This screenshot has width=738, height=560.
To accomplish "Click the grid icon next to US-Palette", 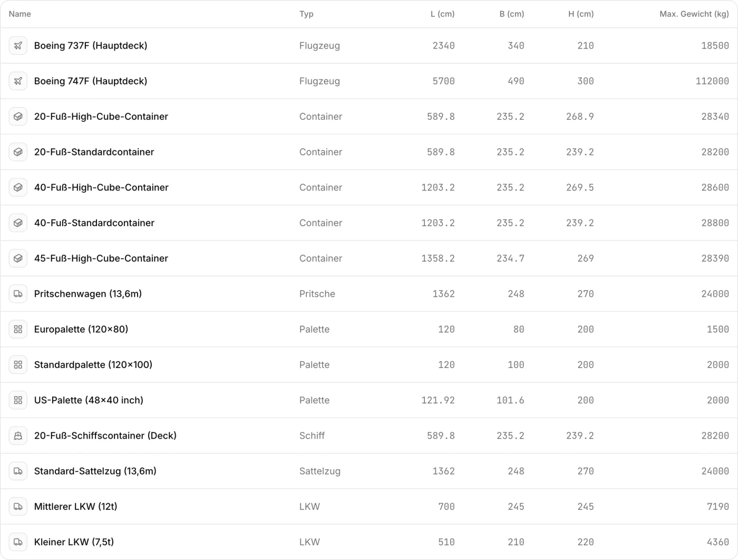I will pyautogui.click(x=18, y=400).
